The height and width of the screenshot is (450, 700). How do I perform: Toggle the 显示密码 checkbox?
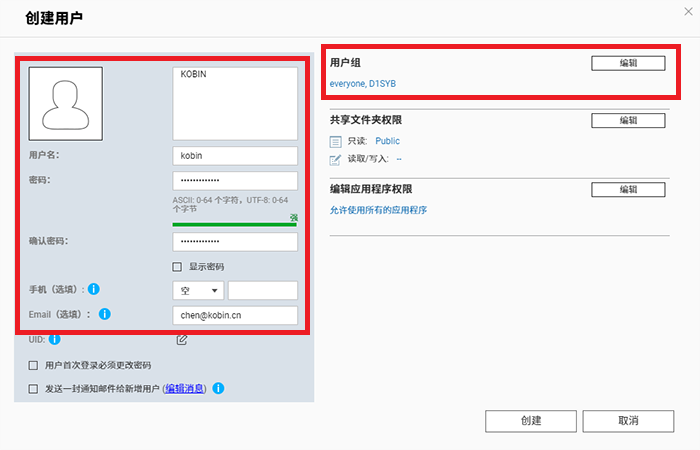[177, 267]
